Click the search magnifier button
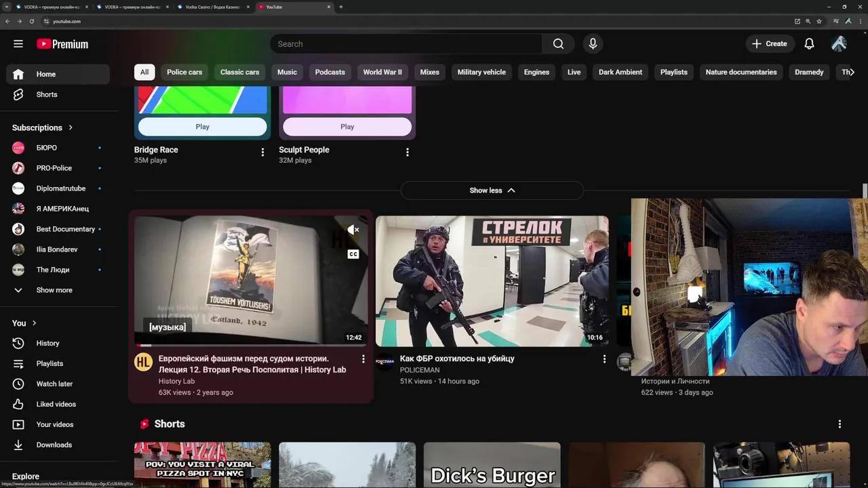The image size is (868, 488). click(558, 44)
